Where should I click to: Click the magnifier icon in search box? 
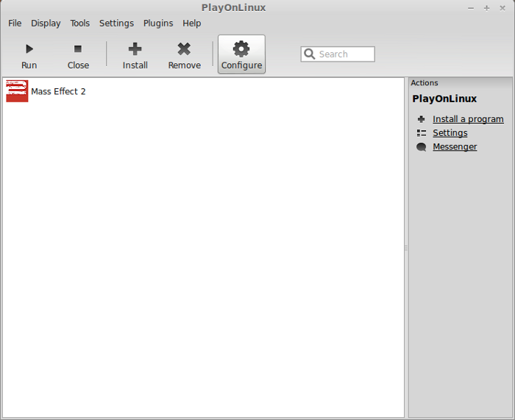pos(310,54)
